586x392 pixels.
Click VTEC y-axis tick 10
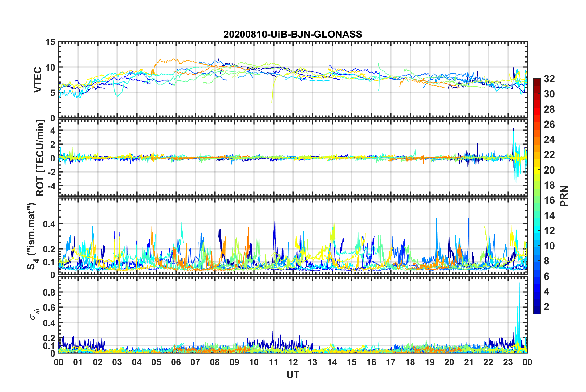[50, 67]
